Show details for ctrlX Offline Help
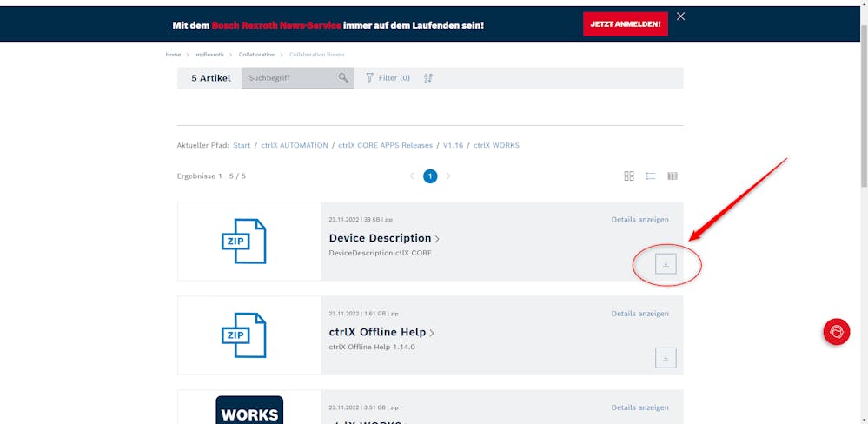This screenshot has height=424, width=868. (640, 314)
